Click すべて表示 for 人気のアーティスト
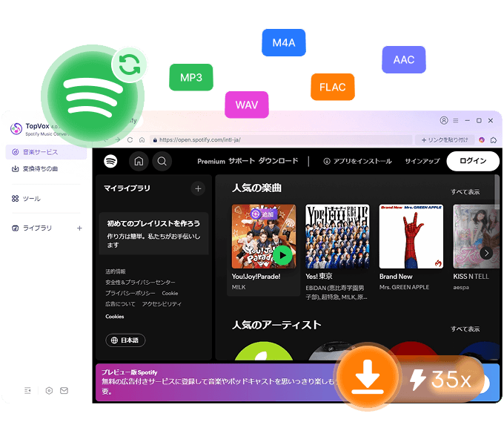This screenshot has width=504, height=445. 465,329
